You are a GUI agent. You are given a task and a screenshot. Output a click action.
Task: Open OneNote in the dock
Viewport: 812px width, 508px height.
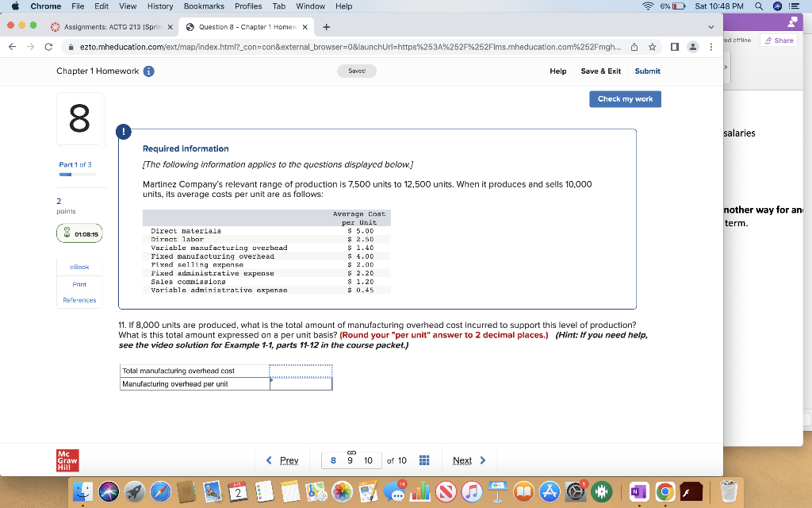click(x=639, y=491)
